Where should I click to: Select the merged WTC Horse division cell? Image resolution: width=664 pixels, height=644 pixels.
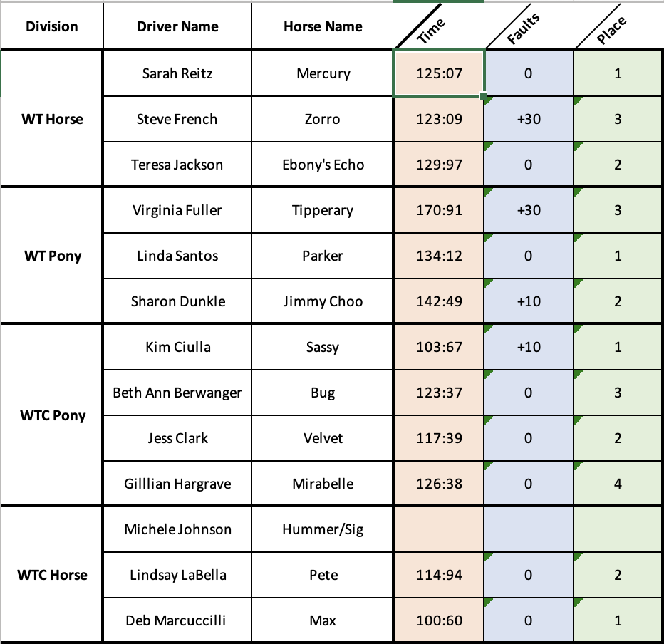(52, 575)
